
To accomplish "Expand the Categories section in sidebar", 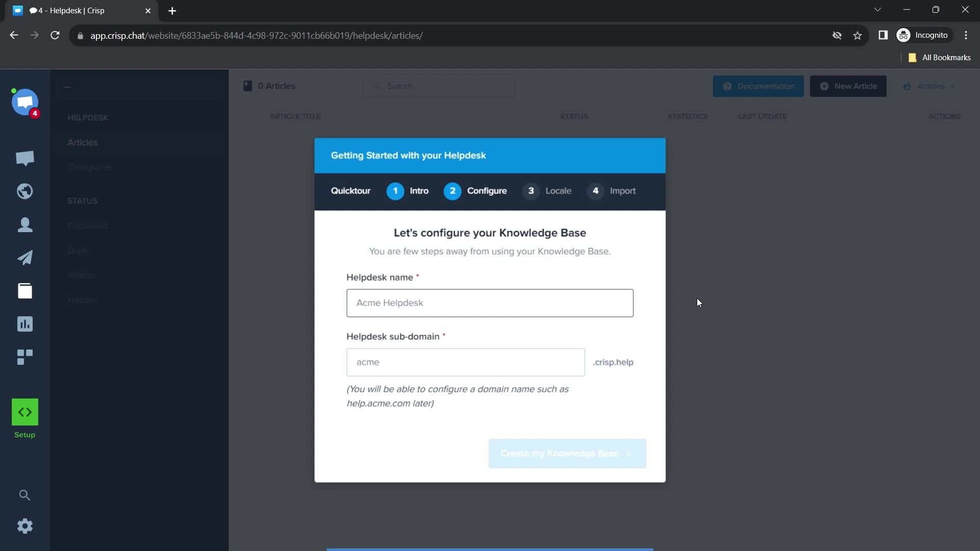I will (89, 167).
